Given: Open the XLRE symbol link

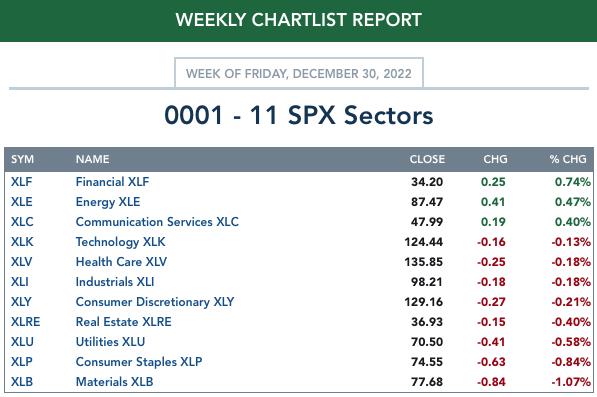Looking at the screenshot, I should 26,322.
